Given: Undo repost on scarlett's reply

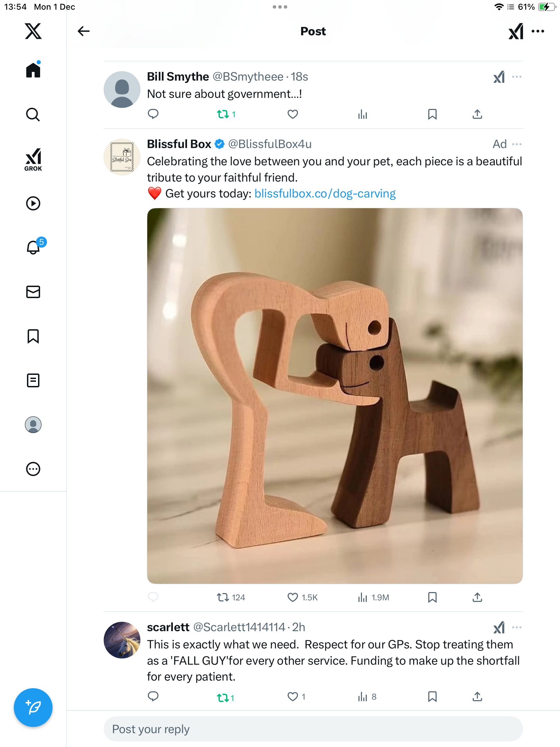Looking at the screenshot, I should 223,698.
